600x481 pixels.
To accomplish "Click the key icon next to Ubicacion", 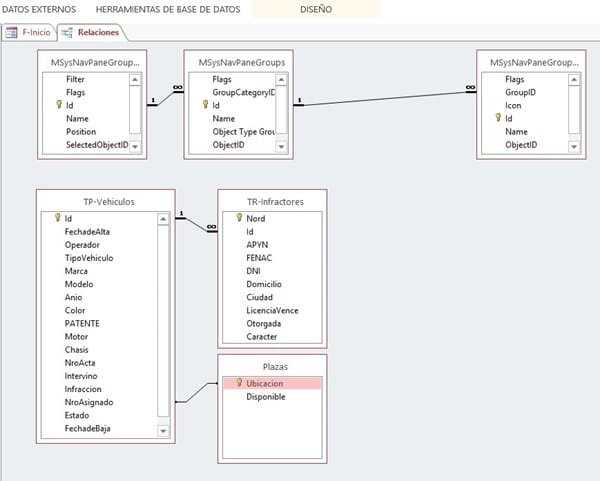I will (238, 383).
